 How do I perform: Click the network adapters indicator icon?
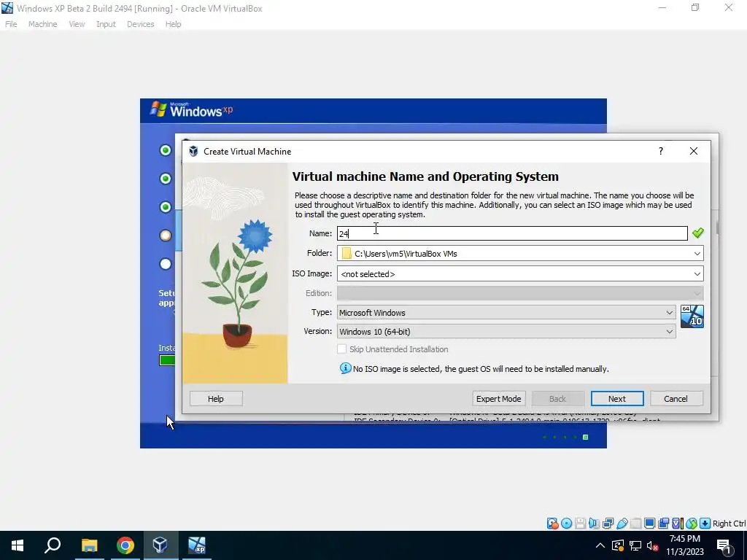tap(608, 524)
